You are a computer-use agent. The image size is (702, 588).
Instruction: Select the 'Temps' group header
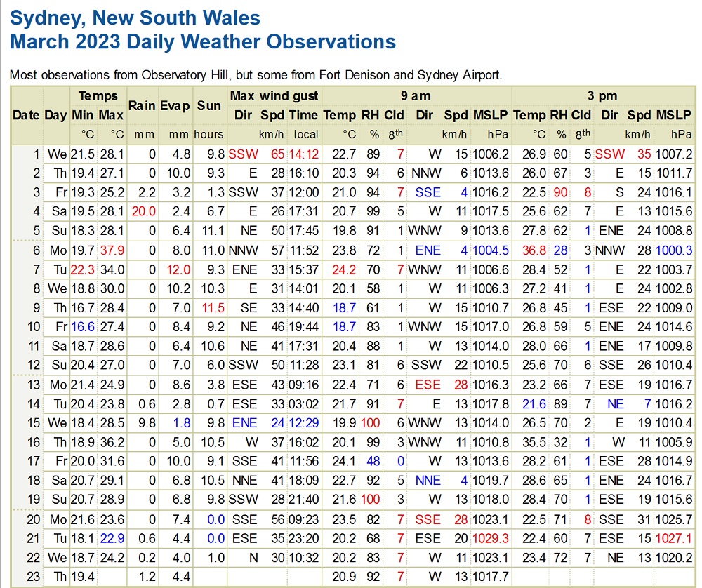pyautogui.click(x=98, y=95)
